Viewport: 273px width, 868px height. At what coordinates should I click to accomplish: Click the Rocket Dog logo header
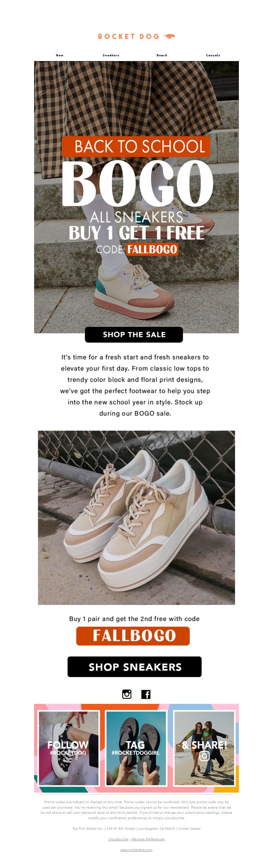[x=136, y=37]
